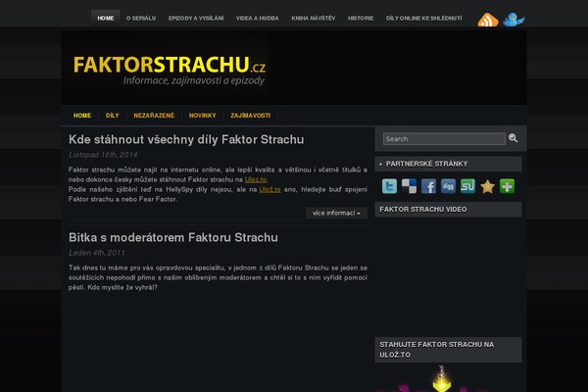The width and height of the screenshot is (588, 392).
Task: Open DÍLY ONLINE KE SHLÉDNUTÍ menu item
Action: [424, 18]
